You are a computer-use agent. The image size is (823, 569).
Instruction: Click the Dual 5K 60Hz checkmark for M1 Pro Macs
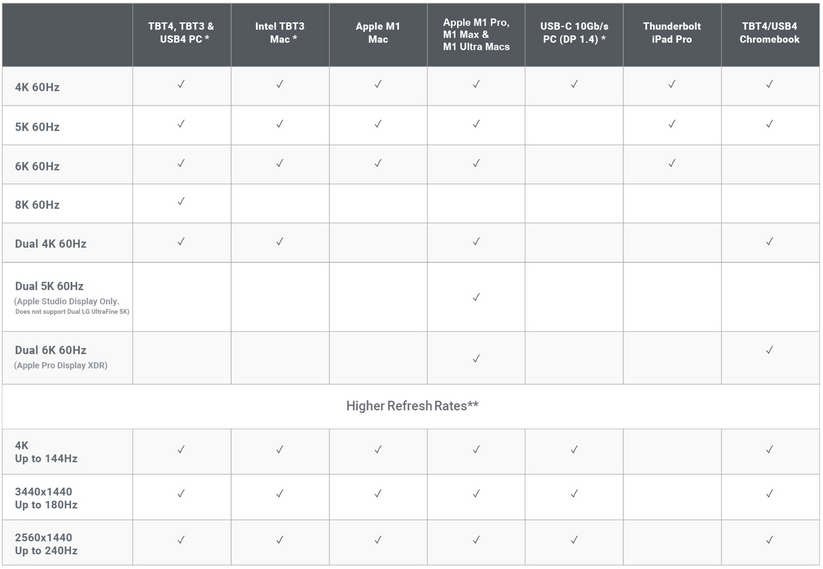pyautogui.click(x=476, y=297)
